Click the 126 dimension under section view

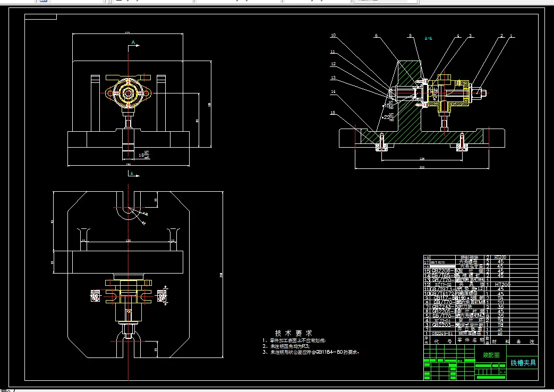point(422,159)
